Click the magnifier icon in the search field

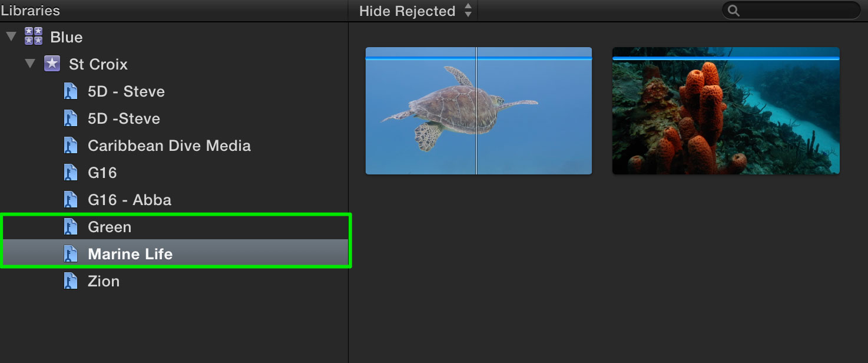[x=734, y=10]
